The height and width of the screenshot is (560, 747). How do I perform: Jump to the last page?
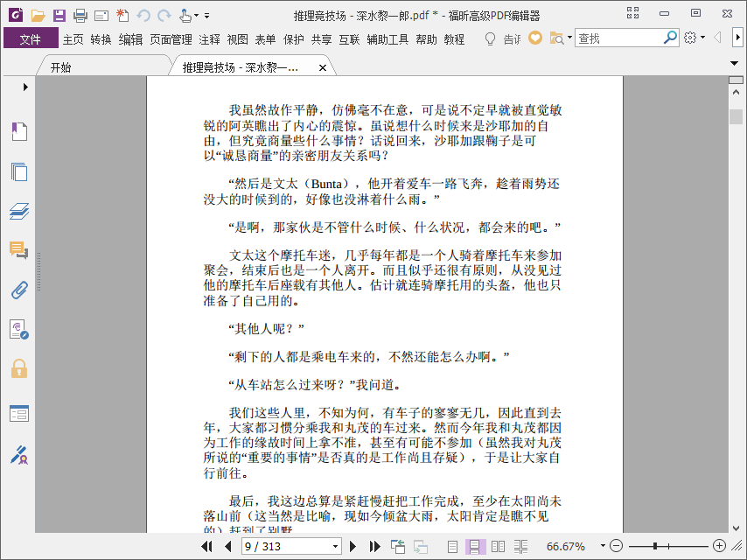(x=375, y=546)
